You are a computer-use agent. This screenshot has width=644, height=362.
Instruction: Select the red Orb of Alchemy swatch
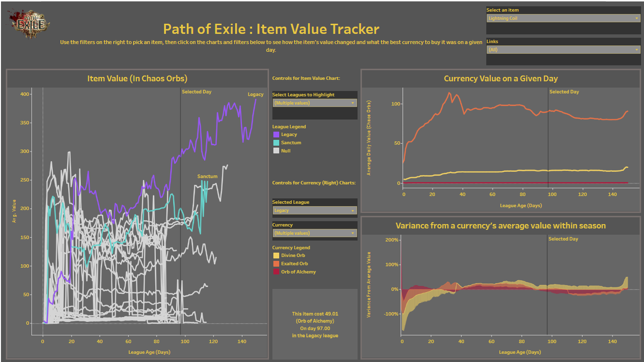(276, 272)
